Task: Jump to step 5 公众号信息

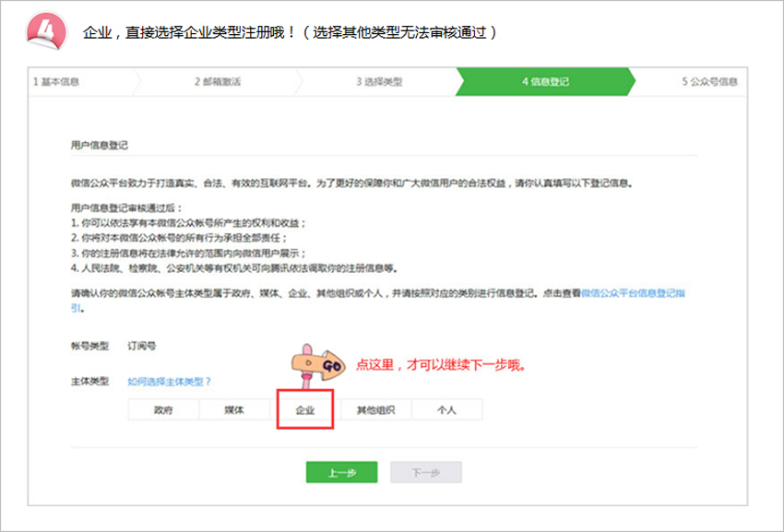Action: [x=709, y=81]
